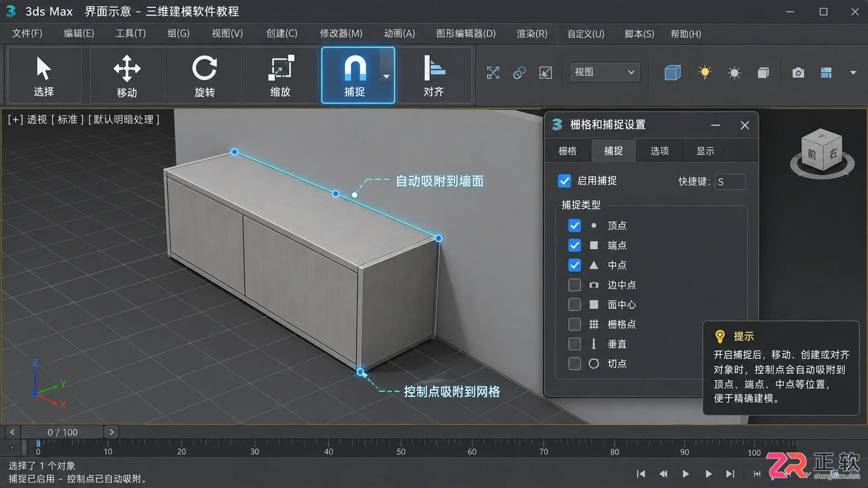Open the 视图 reference coordinate dropdown
Screen dimensions: 868x488
pyautogui.click(x=605, y=72)
